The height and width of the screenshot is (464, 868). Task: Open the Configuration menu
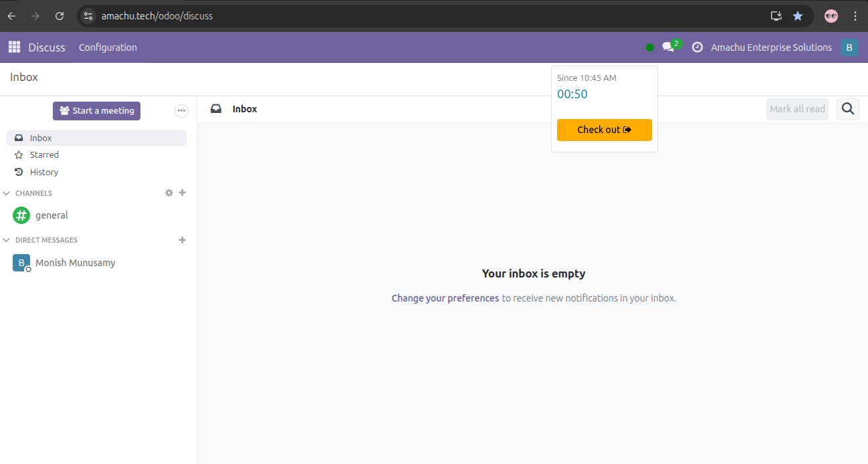click(108, 47)
